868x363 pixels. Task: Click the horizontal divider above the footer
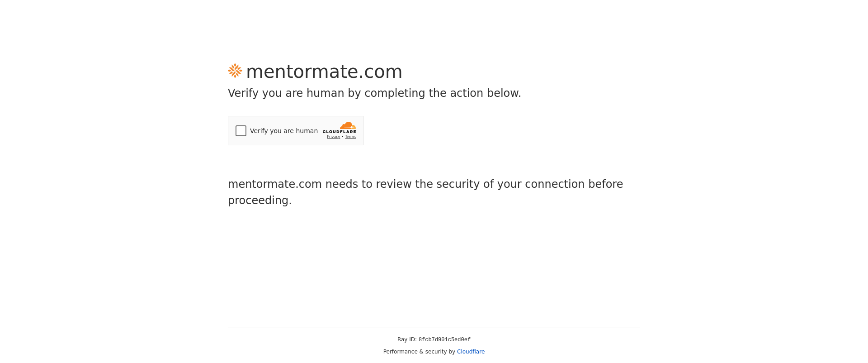(434, 328)
